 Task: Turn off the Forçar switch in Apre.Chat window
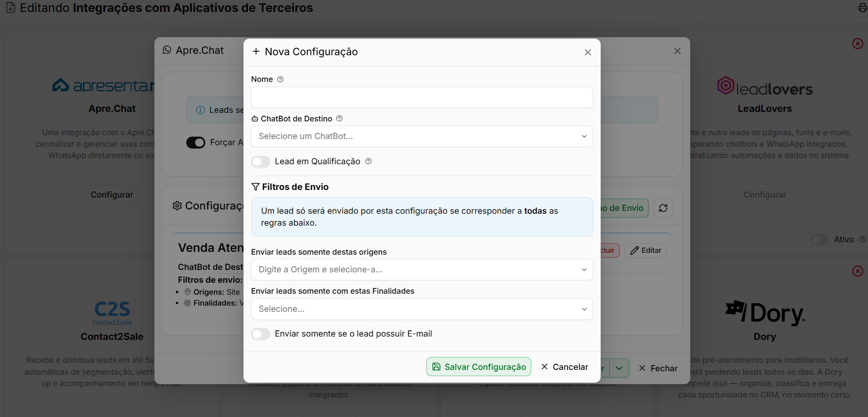tap(196, 143)
